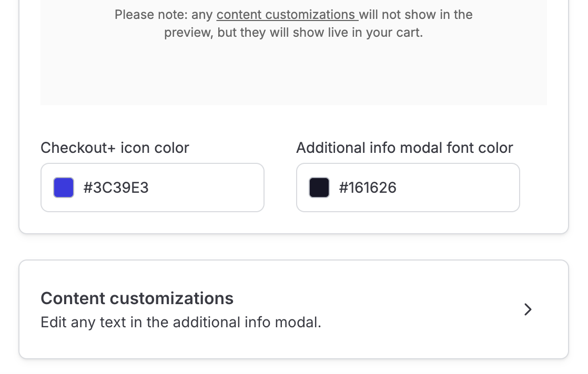Click the 'Checkout+ icon color' label

point(115,148)
